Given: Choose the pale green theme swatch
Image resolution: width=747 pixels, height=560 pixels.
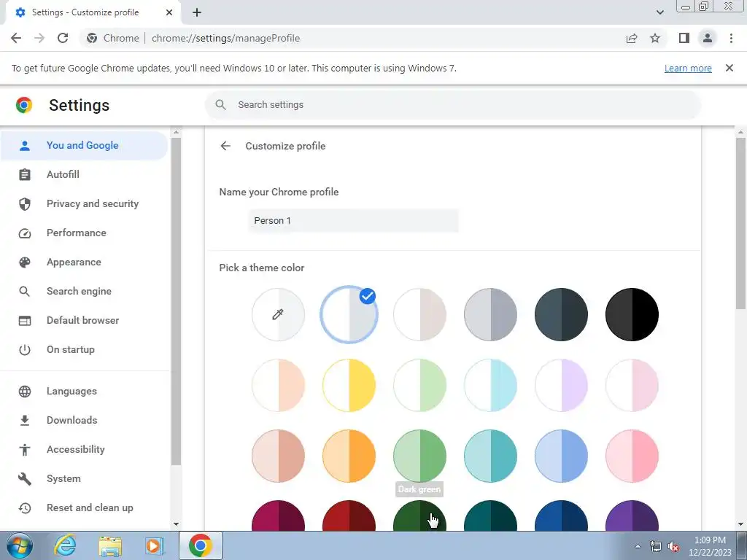Looking at the screenshot, I should point(419,385).
